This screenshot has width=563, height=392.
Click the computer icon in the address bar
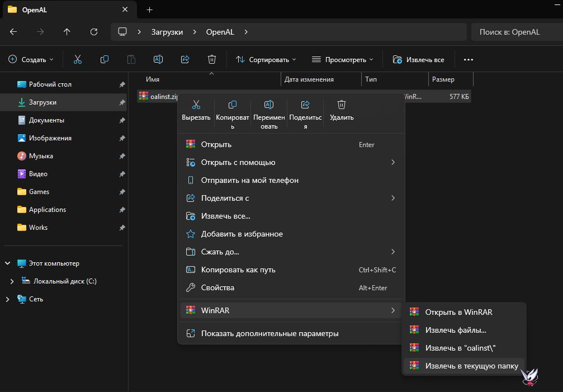(x=122, y=31)
